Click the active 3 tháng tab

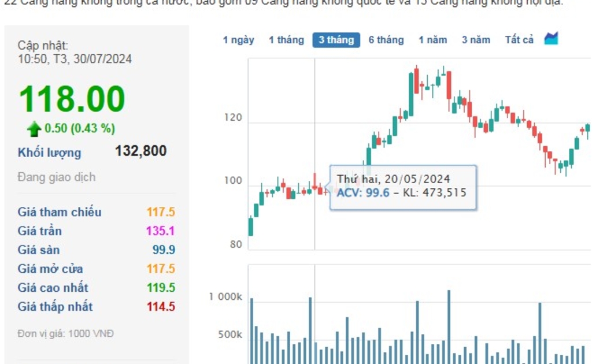pos(336,40)
